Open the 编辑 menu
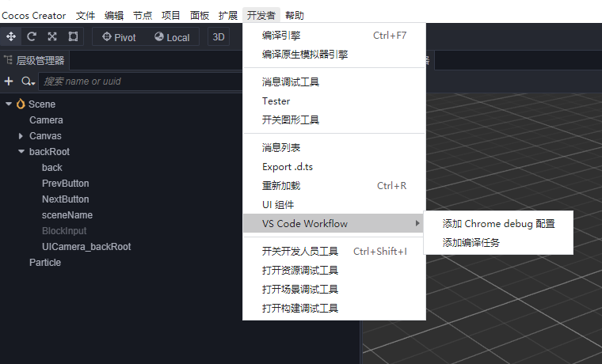Image resolution: width=602 pixels, height=364 pixels. pyautogui.click(x=114, y=15)
